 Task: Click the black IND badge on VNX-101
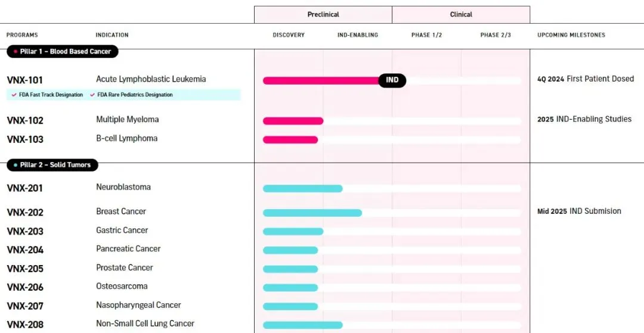click(392, 80)
